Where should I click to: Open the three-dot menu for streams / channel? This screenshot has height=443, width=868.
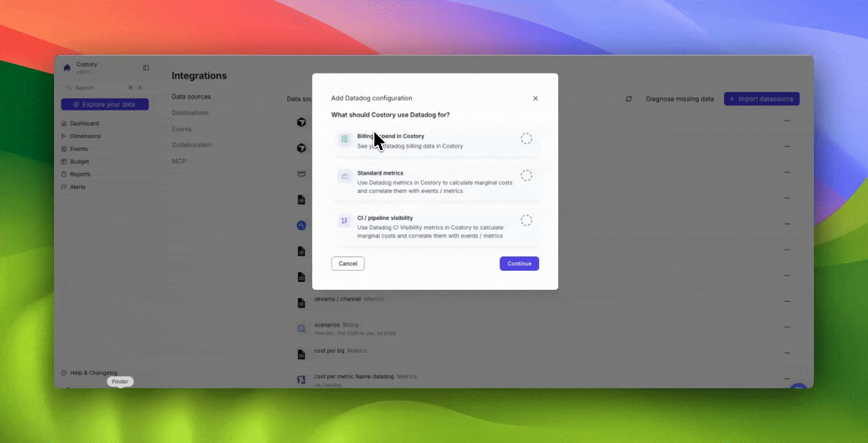click(x=787, y=301)
